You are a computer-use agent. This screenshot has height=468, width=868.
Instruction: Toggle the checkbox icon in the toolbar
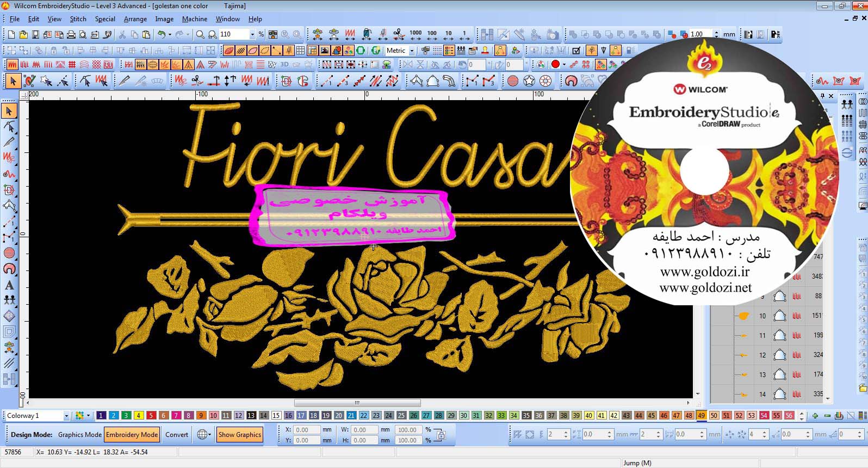[576, 51]
